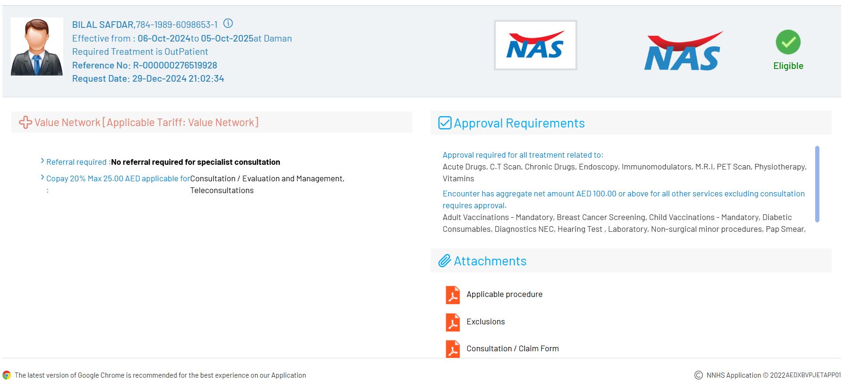Click the Value Network cross icon
The width and height of the screenshot is (868, 381).
(x=25, y=123)
